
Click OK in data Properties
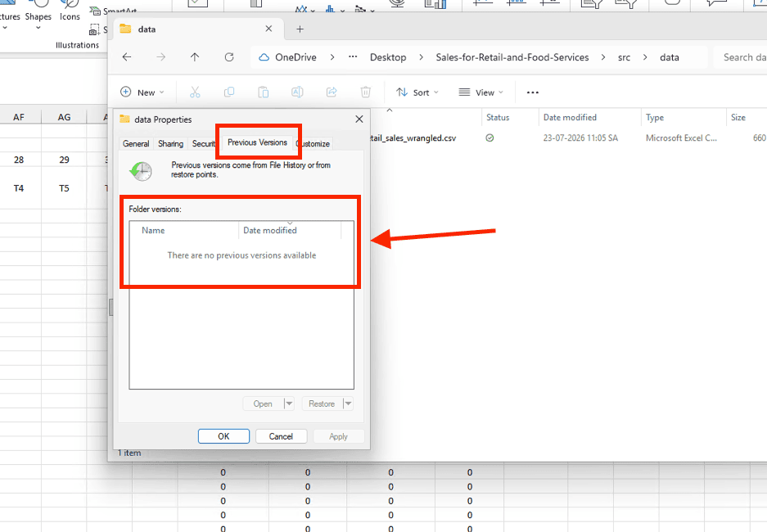(x=223, y=436)
